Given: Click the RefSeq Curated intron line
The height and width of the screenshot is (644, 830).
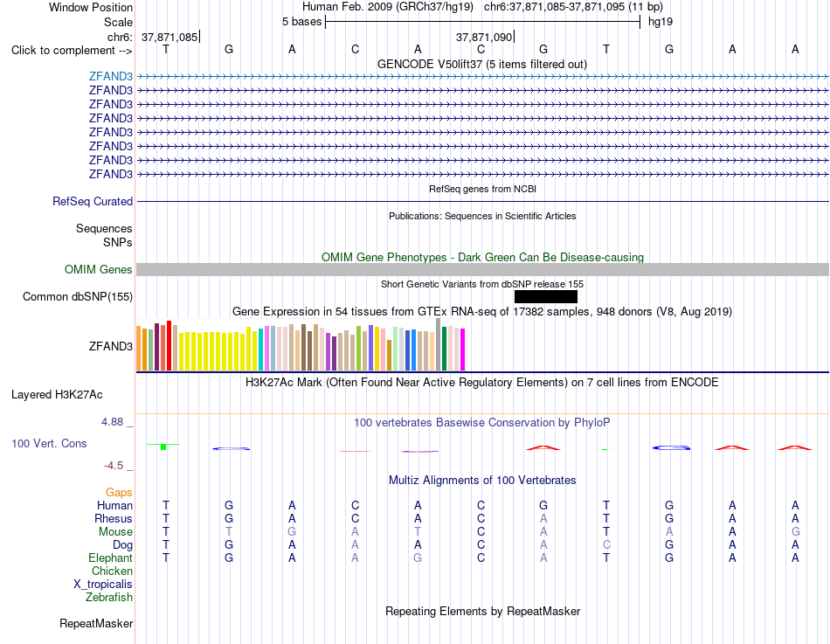Looking at the screenshot, I should 482,201.
